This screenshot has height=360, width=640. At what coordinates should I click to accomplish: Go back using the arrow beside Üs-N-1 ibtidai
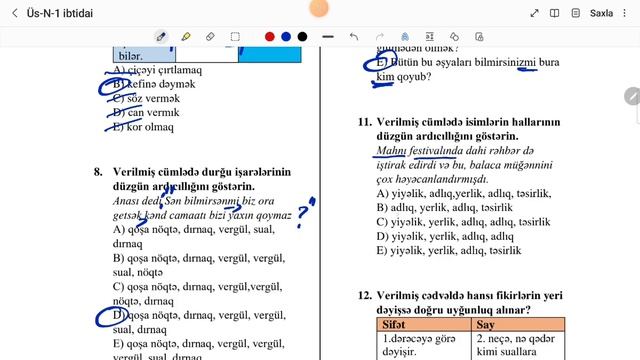point(15,13)
